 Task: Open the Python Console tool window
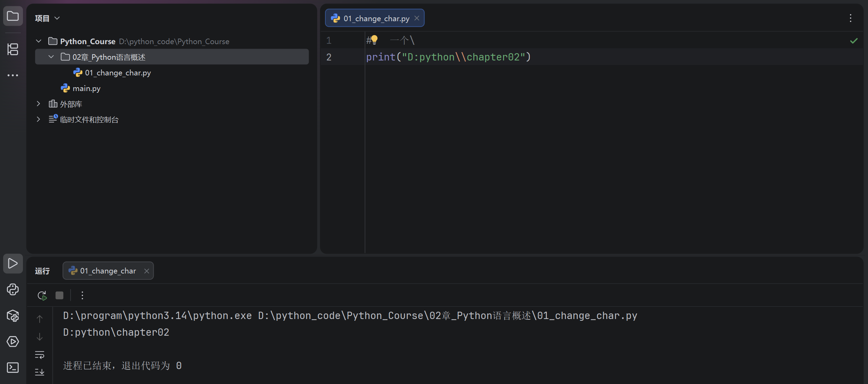pos(13,289)
